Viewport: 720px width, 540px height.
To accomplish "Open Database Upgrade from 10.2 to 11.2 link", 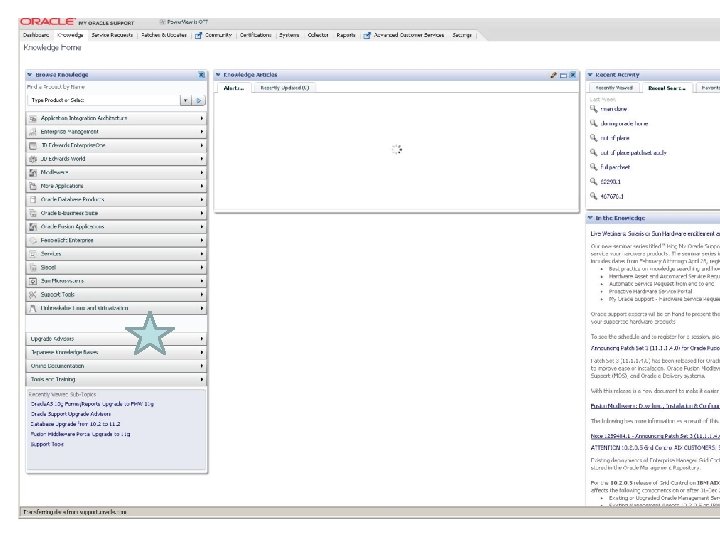I will pos(75,424).
